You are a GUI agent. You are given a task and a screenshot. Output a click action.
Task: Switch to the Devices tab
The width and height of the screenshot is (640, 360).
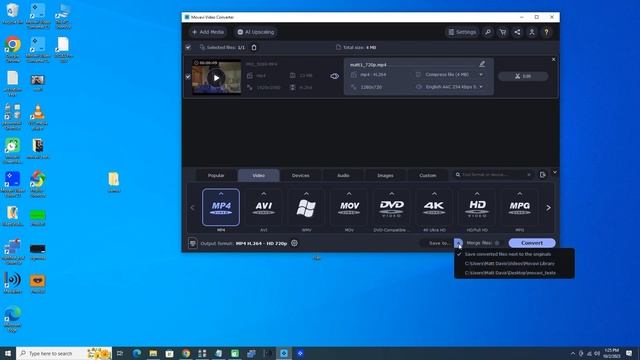click(301, 175)
